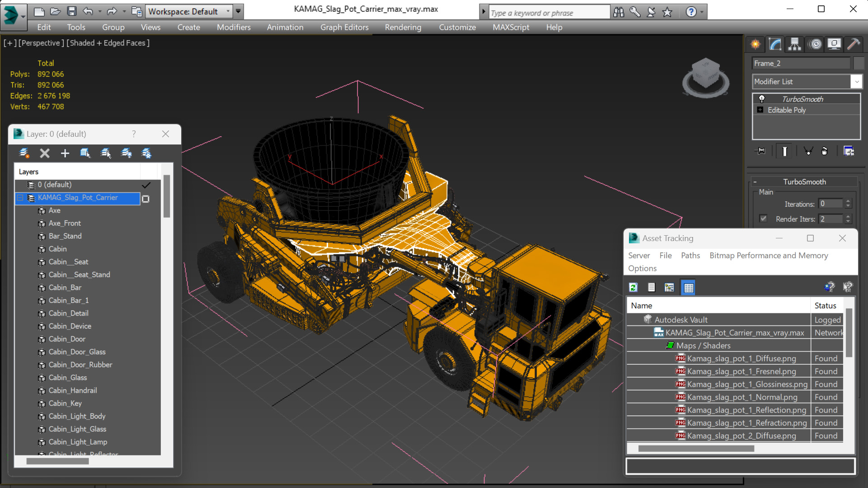Click Refresh icon in Asset Tracking toolbar

click(633, 288)
